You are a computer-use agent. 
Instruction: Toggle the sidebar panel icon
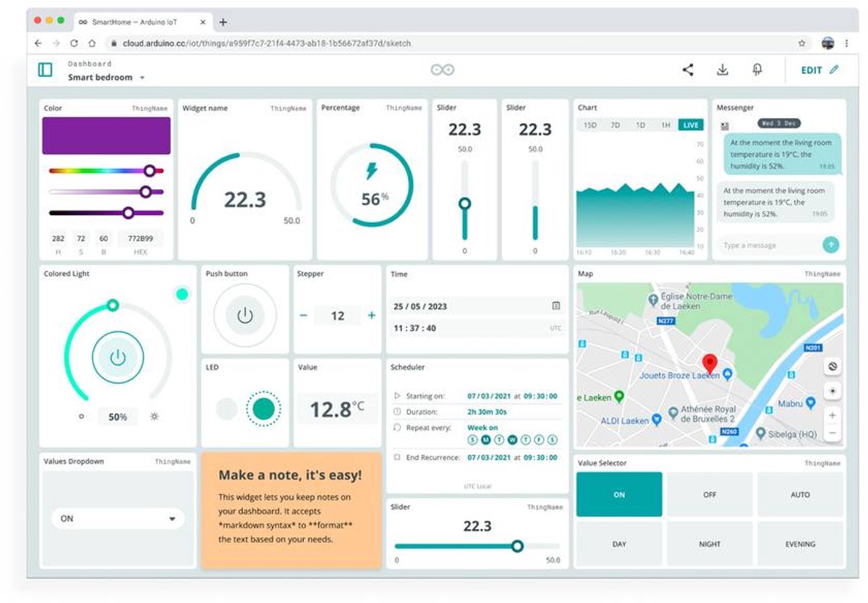tap(45, 69)
